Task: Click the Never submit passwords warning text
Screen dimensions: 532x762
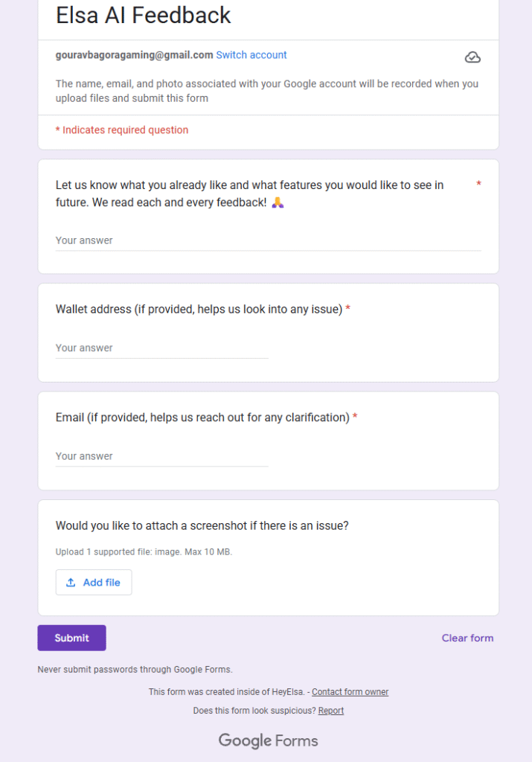Action: point(135,670)
